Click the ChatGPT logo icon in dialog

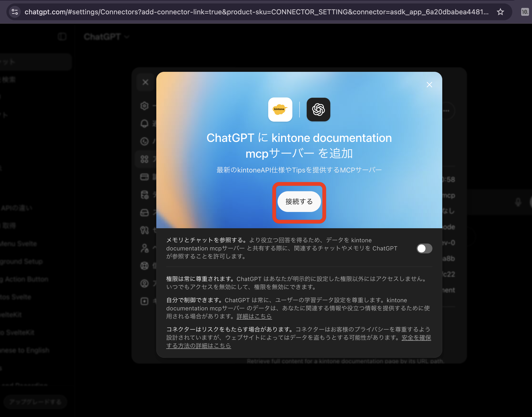318,110
